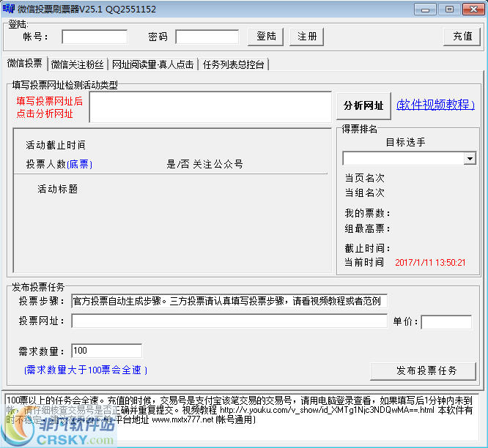488x448 pixels.
Task: Click the 发布投票任务 publish button
Action: tap(424, 371)
